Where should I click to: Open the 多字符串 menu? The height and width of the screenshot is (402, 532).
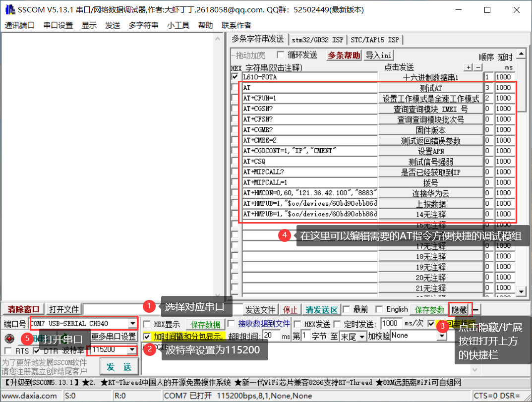coord(143,25)
